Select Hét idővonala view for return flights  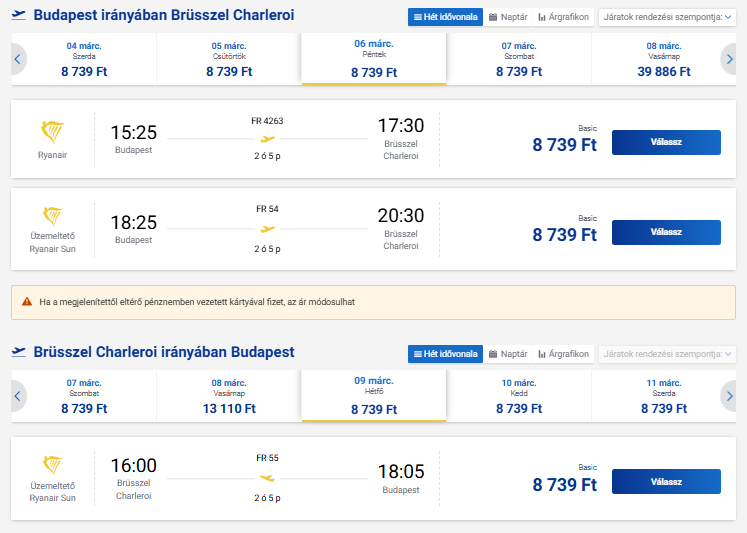[x=445, y=354]
